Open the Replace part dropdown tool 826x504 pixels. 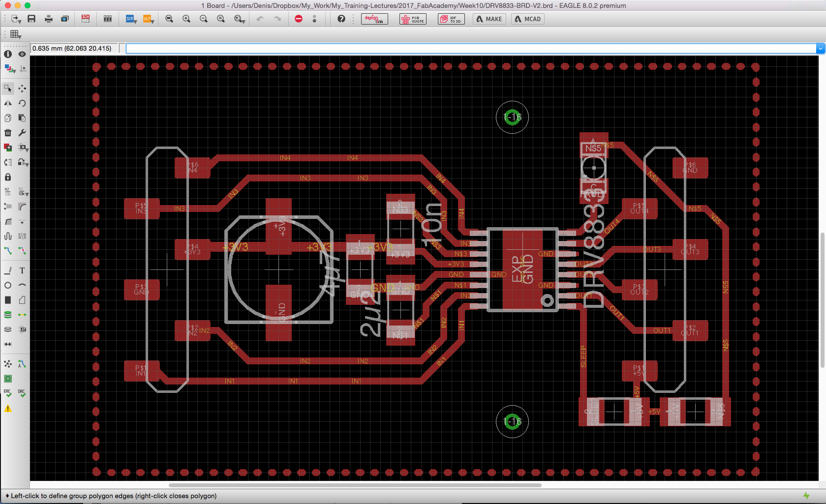[23, 162]
